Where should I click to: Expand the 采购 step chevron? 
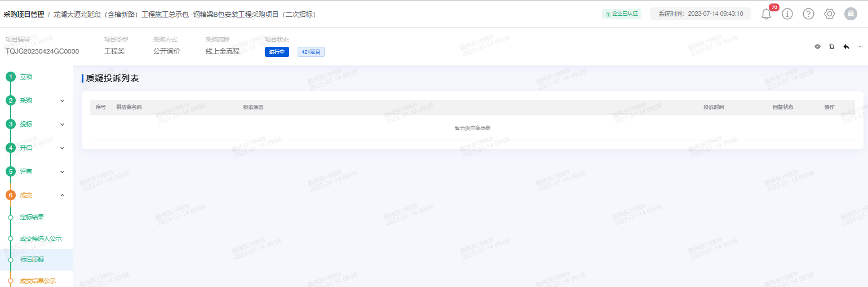tap(62, 100)
